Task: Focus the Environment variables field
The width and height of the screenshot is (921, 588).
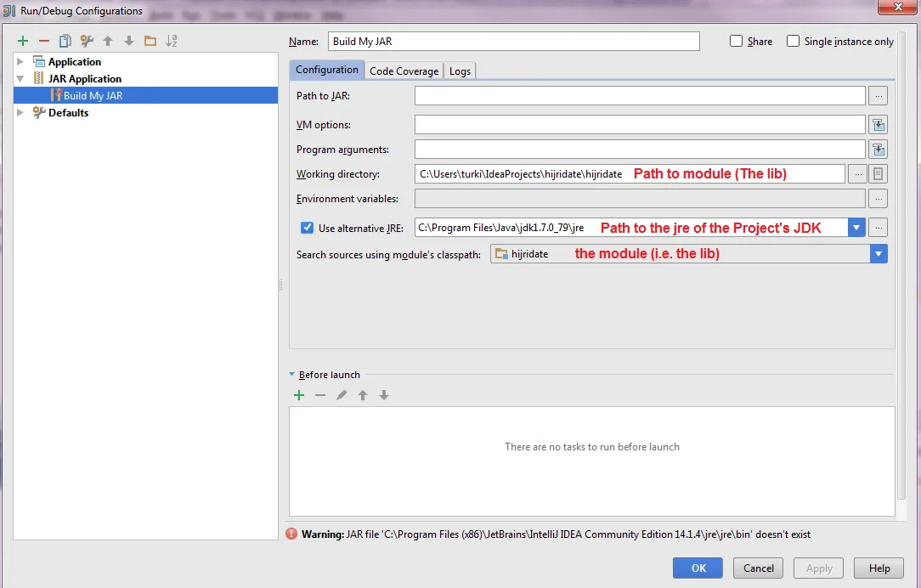Action: (641, 199)
